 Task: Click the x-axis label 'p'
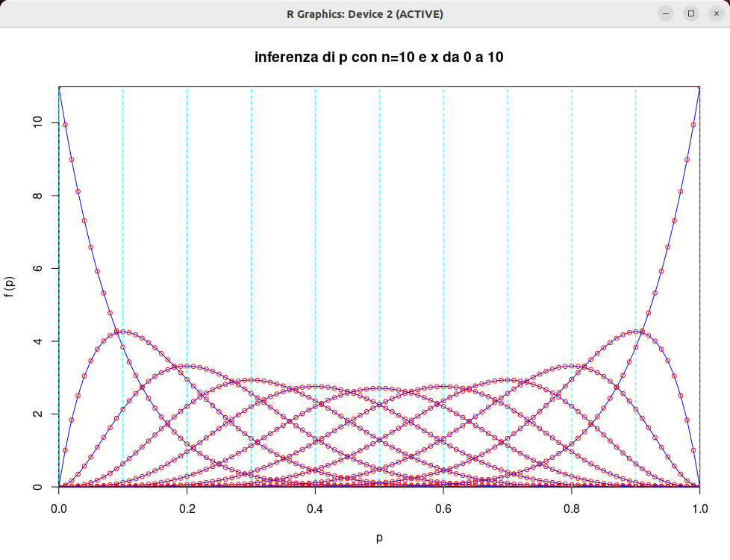(379, 538)
